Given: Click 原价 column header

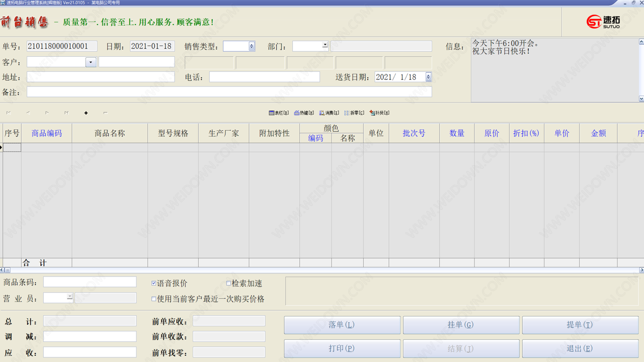Looking at the screenshot, I should pyautogui.click(x=492, y=133).
